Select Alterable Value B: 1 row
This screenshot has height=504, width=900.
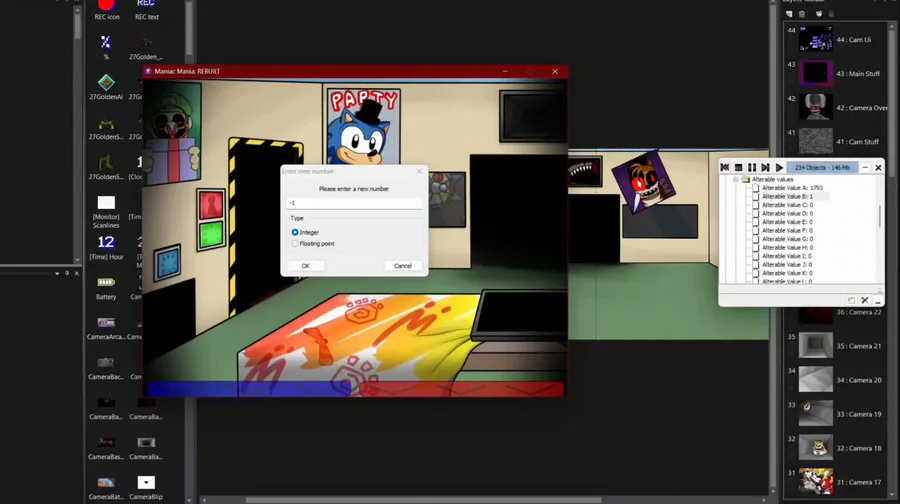pyautogui.click(x=787, y=196)
